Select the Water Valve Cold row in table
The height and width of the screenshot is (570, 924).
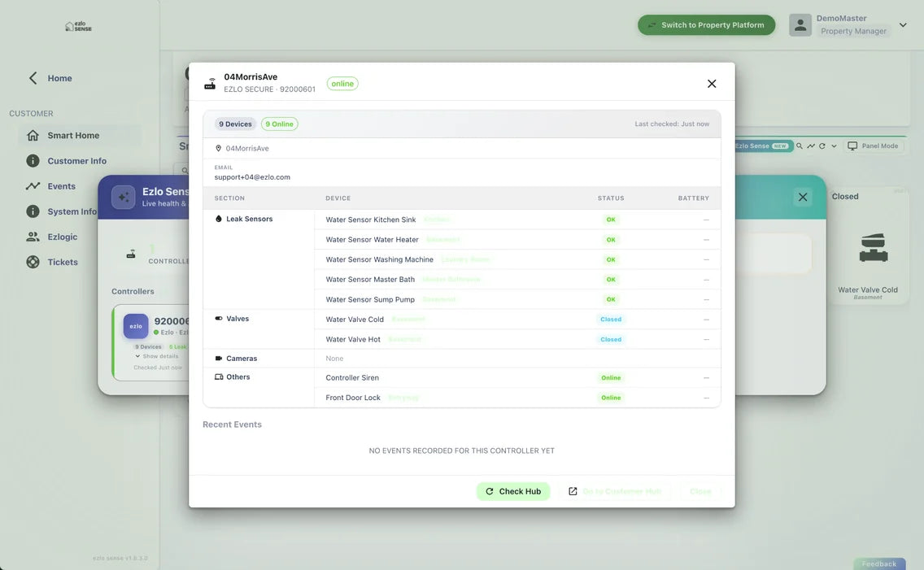coord(517,320)
